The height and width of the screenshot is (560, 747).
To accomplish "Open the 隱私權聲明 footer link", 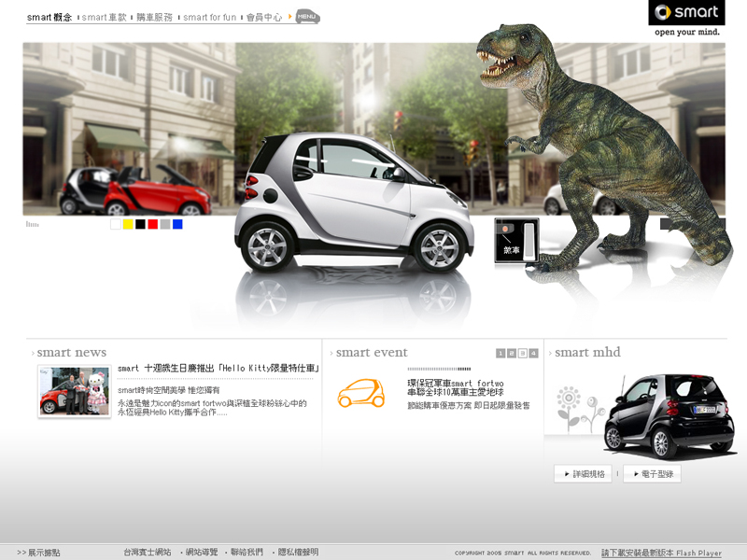I will (298, 552).
